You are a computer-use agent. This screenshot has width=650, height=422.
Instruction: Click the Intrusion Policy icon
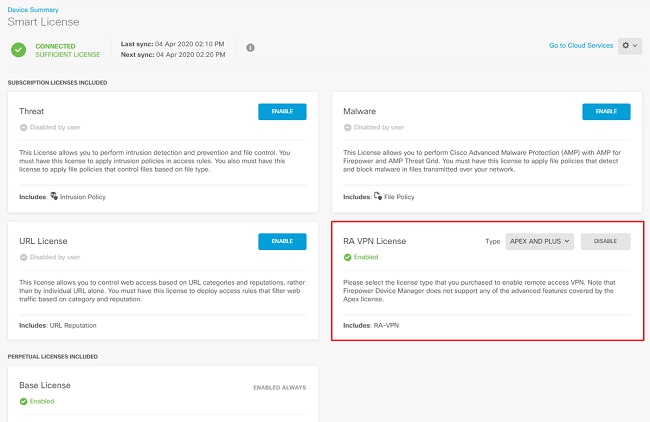54,197
